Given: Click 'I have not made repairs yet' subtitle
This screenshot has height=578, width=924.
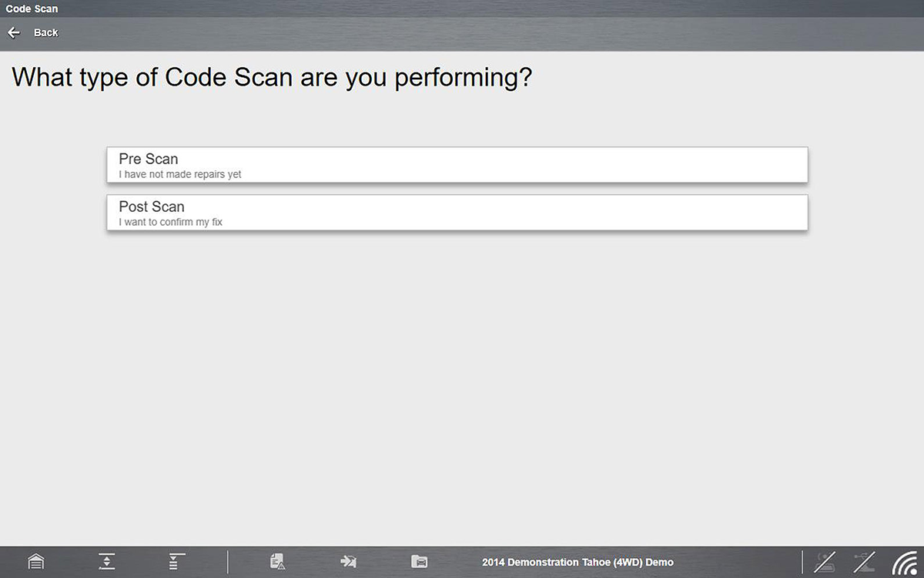Looking at the screenshot, I should tap(179, 175).
